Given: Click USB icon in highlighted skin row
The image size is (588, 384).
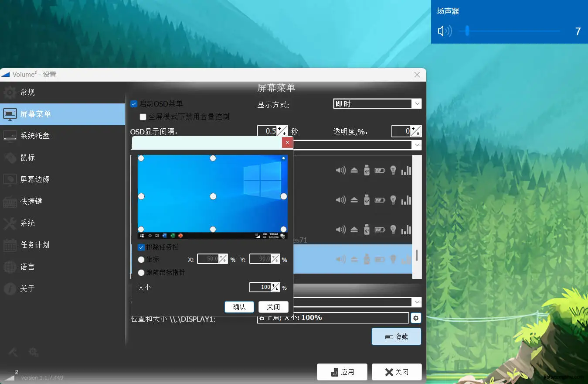Looking at the screenshot, I should coord(367,259).
